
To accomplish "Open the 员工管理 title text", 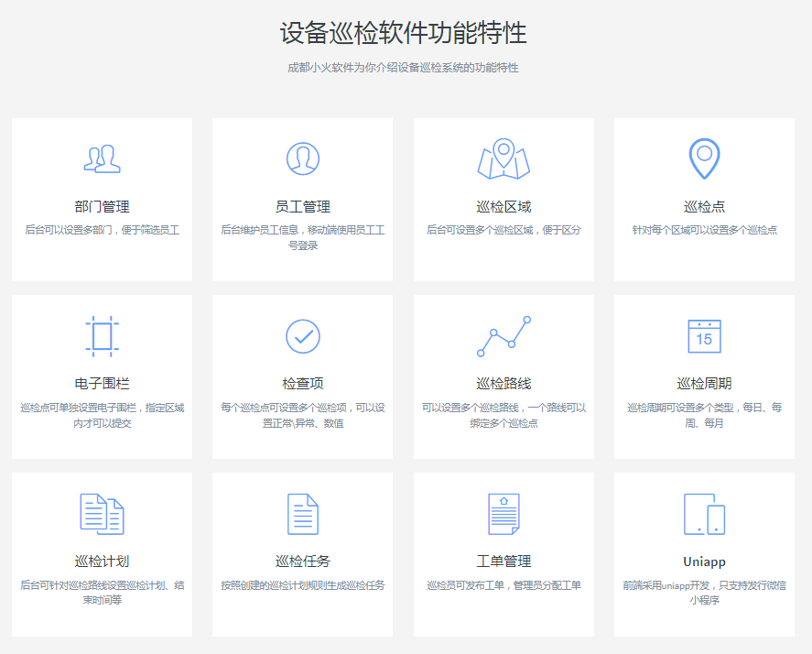I will point(303,207).
